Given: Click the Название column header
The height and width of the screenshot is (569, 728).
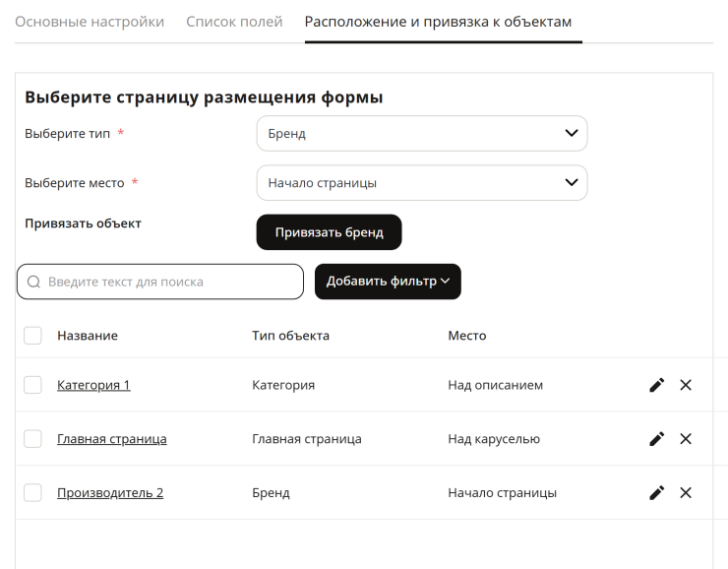Looking at the screenshot, I should click(88, 336).
